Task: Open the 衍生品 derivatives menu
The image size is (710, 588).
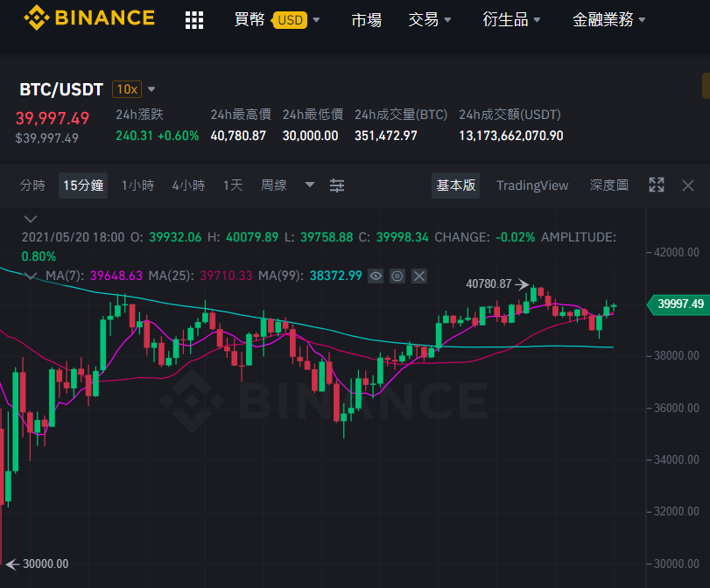Action: click(x=505, y=19)
